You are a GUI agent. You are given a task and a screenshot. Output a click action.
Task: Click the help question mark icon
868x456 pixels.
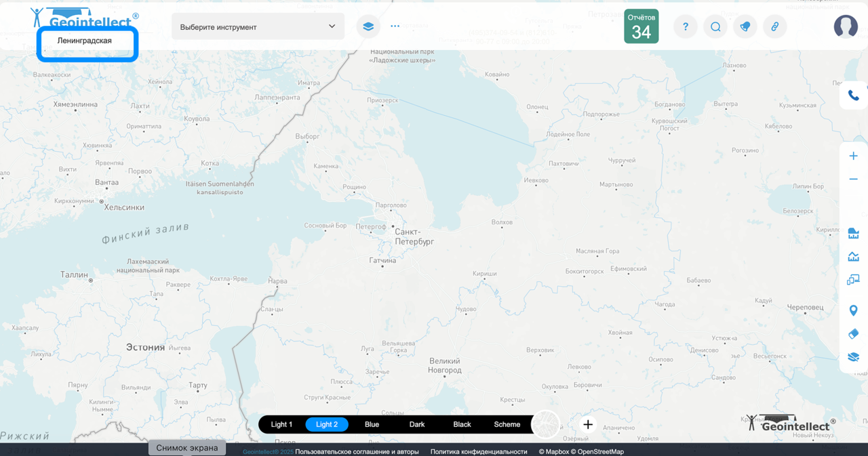pos(686,26)
